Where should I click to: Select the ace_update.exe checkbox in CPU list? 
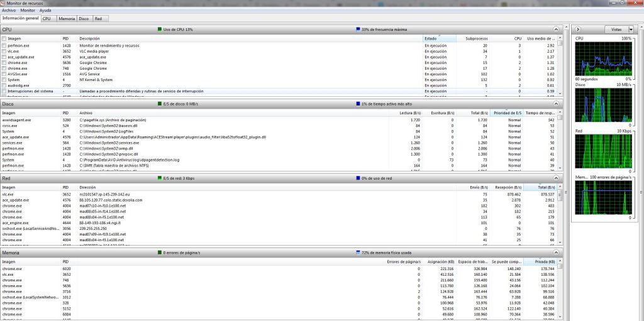[x=4, y=57]
